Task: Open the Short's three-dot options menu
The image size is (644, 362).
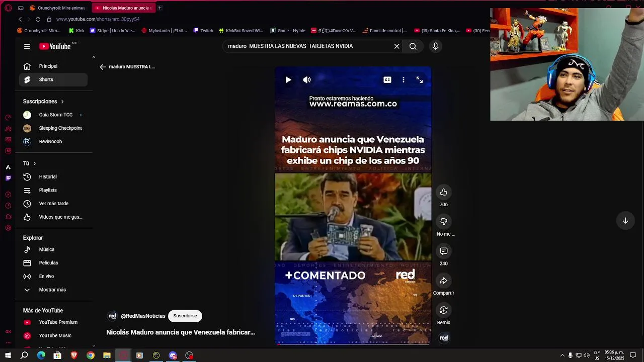Action: pyautogui.click(x=404, y=80)
